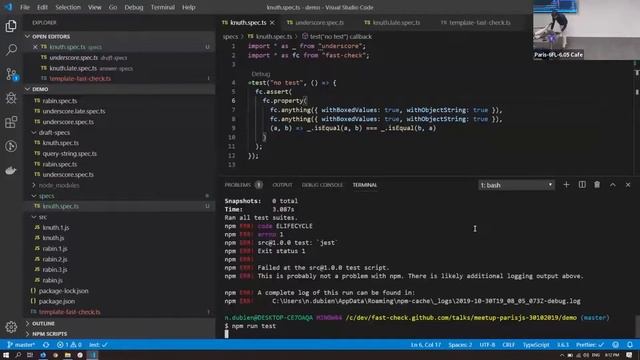Synchronize changes via status bar sync icon
This screenshot has width=640, height=360.
(46, 345)
